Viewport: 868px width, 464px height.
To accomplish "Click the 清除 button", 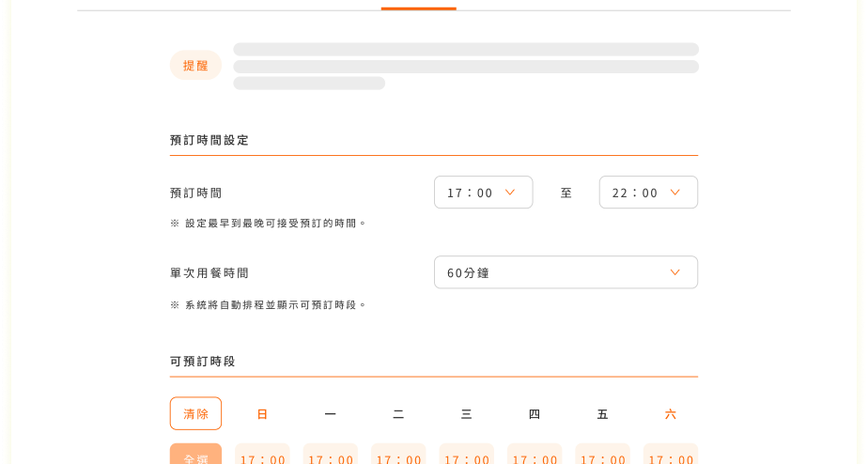I will pyautogui.click(x=195, y=413).
